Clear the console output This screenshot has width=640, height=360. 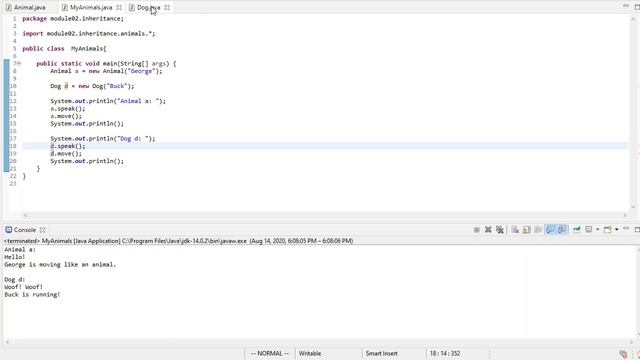(515, 230)
